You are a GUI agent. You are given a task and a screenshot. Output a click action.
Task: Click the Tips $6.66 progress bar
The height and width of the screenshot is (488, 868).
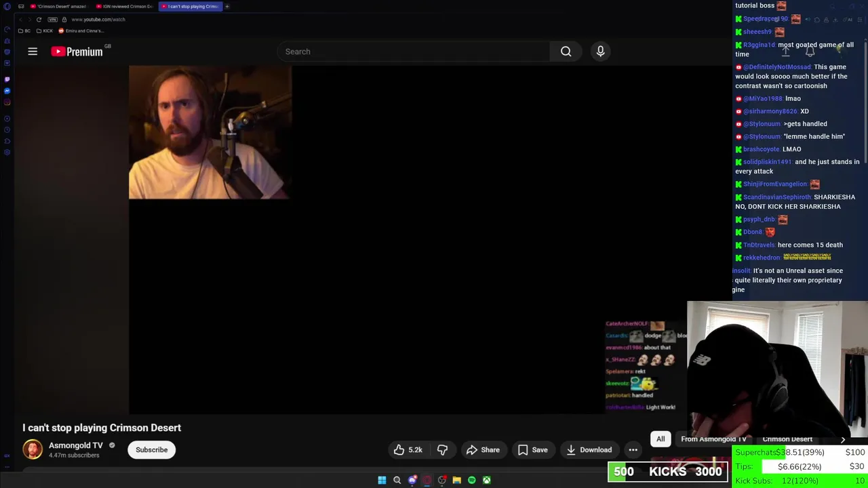pos(800,466)
